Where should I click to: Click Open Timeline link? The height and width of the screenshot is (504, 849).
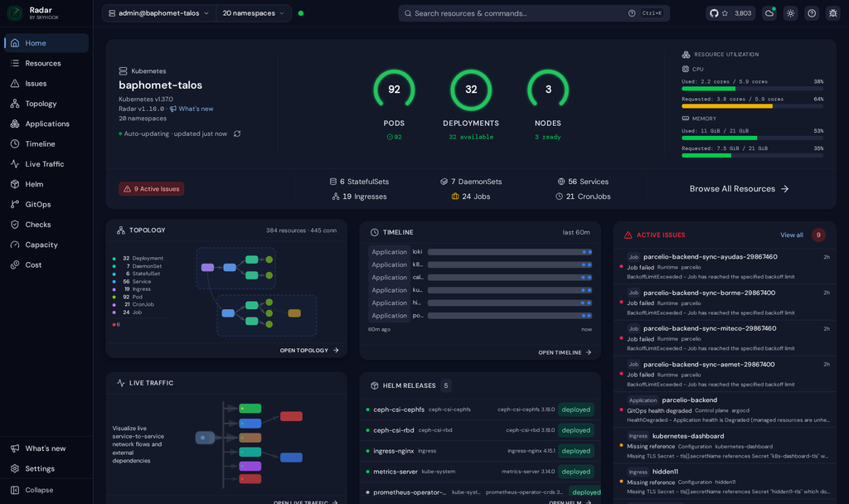point(565,352)
